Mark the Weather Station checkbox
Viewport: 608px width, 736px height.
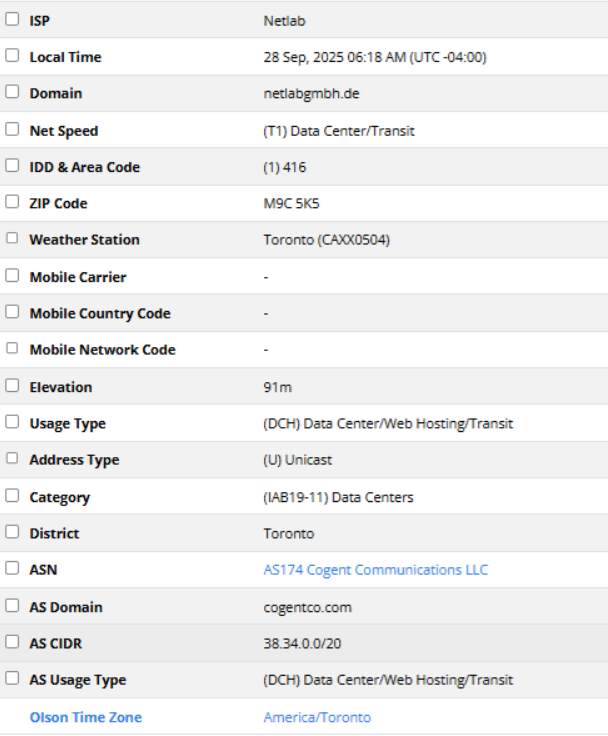(x=12, y=239)
